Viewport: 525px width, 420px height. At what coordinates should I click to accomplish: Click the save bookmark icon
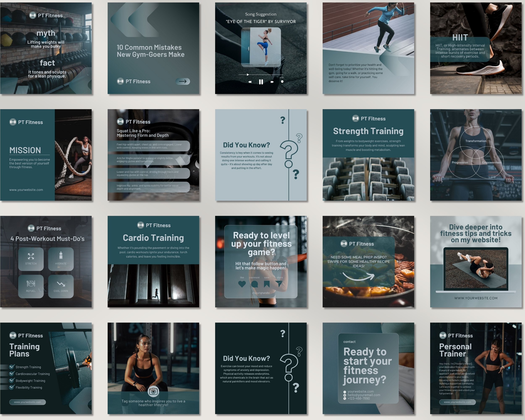point(267,284)
